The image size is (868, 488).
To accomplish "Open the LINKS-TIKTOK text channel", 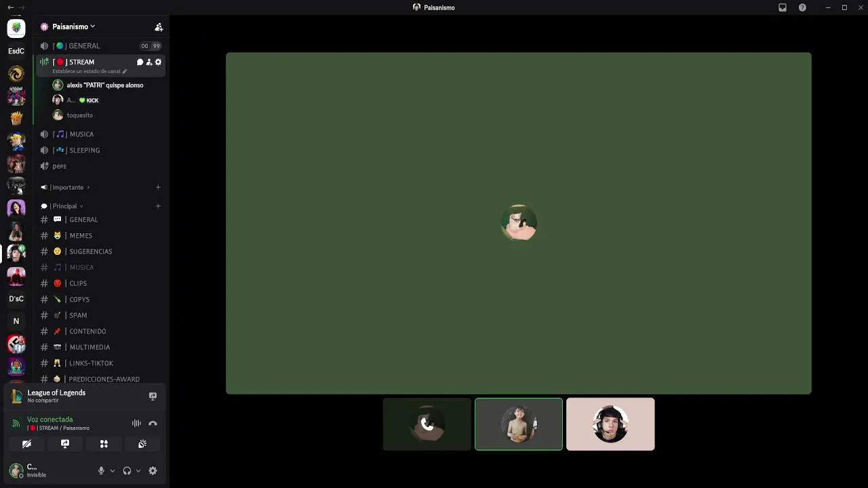I will pos(100,363).
